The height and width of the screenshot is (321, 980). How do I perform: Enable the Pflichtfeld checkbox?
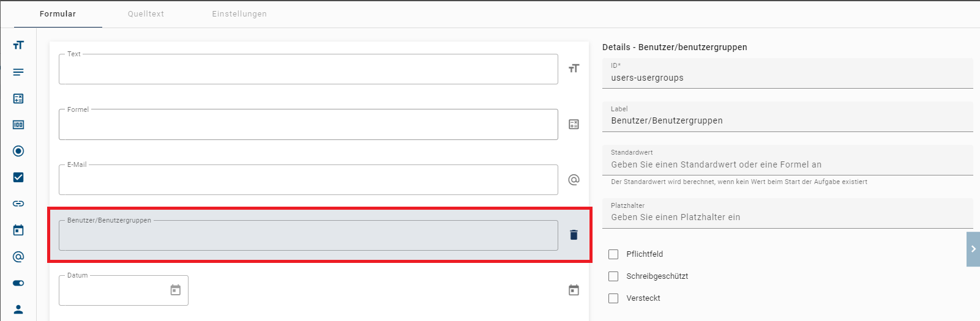pos(613,254)
